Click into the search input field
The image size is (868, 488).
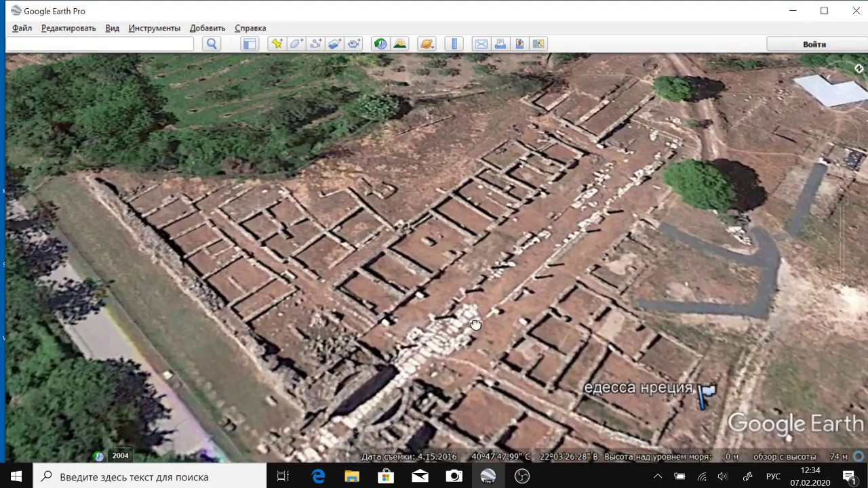[x=100, y=44]
